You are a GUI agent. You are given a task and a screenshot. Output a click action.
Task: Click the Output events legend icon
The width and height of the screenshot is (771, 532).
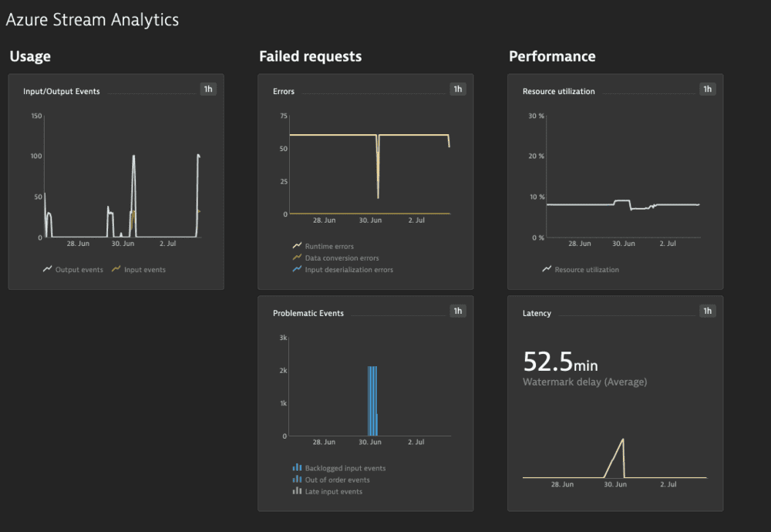46,269
